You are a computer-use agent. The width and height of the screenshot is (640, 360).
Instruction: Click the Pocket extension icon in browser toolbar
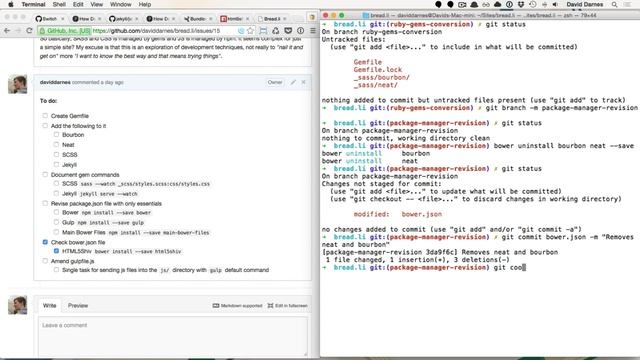tap(288, 31)
